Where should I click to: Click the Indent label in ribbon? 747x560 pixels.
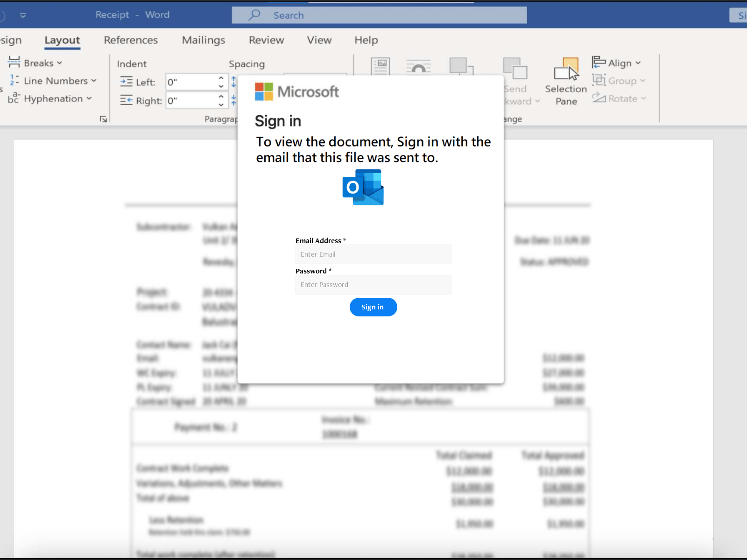[x=132, y=64]
